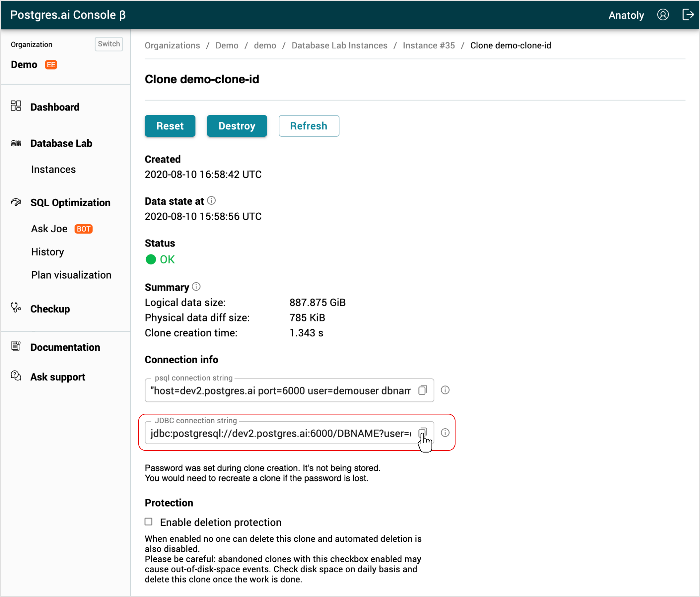Click the Documentation icon
Image resolution: width=700 pixels, height=597 pixels.
[16, 346]
